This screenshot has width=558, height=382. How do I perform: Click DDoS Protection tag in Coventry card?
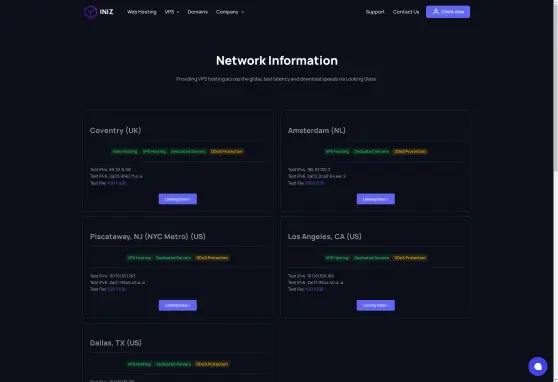(x=227, y=151)
